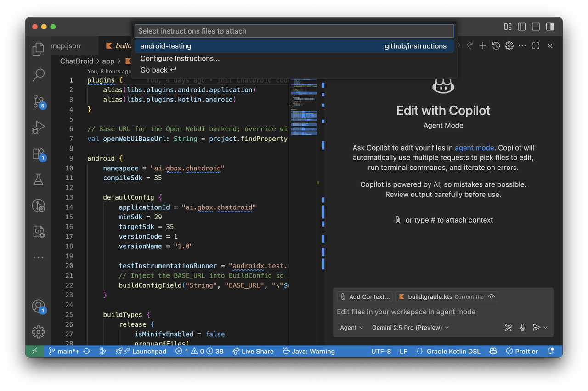Open the Search view in activity bar
The height and width of the screenshot is (391, 588).
(x=38, y=75)
